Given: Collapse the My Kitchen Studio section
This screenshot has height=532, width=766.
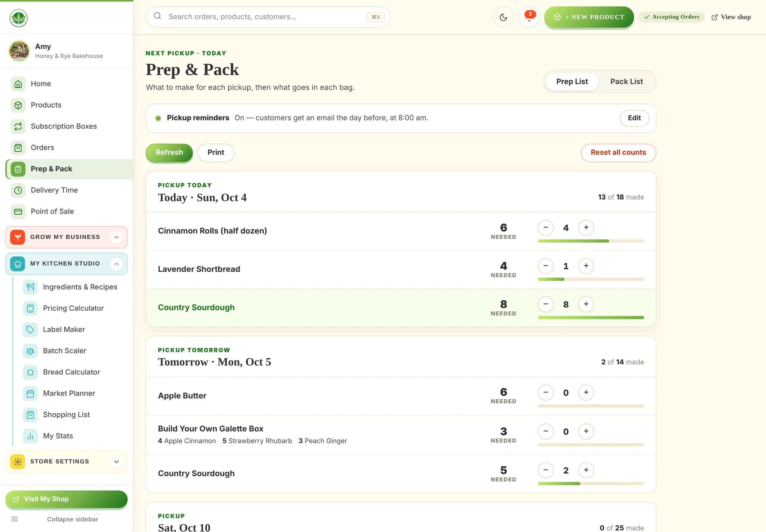Looking at the screenshot, I should pos(67,264).
